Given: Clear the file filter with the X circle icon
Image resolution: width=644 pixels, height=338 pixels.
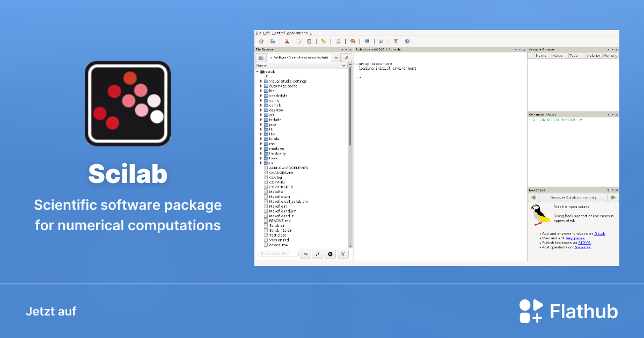Looking at the screenshot, I should 330,254.
